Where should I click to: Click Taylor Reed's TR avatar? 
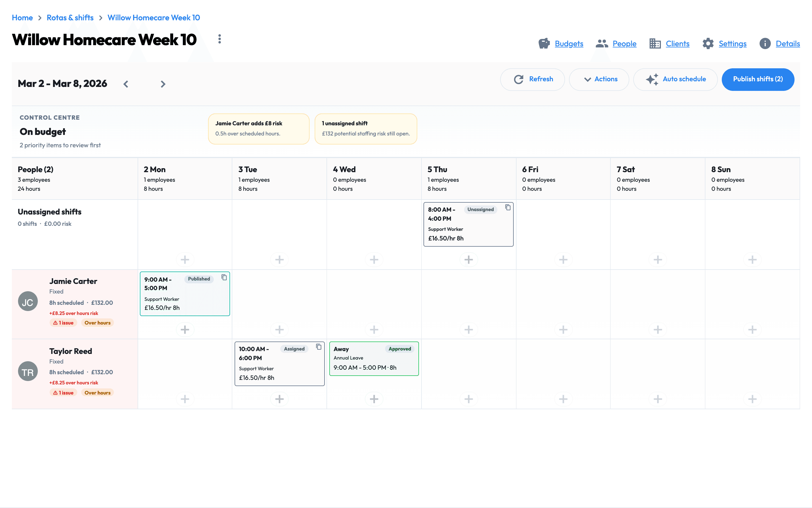pyautogui.click(x=28, y=371)
